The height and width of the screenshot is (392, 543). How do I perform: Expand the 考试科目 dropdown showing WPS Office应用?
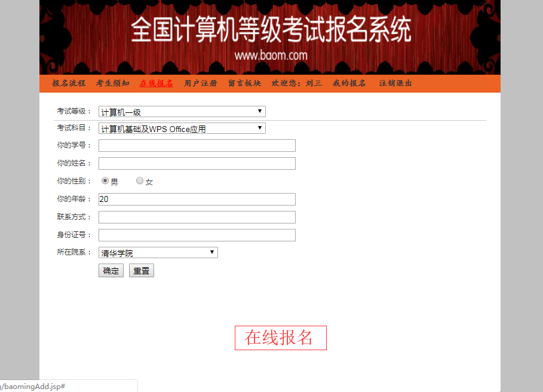tap(182, 128)
